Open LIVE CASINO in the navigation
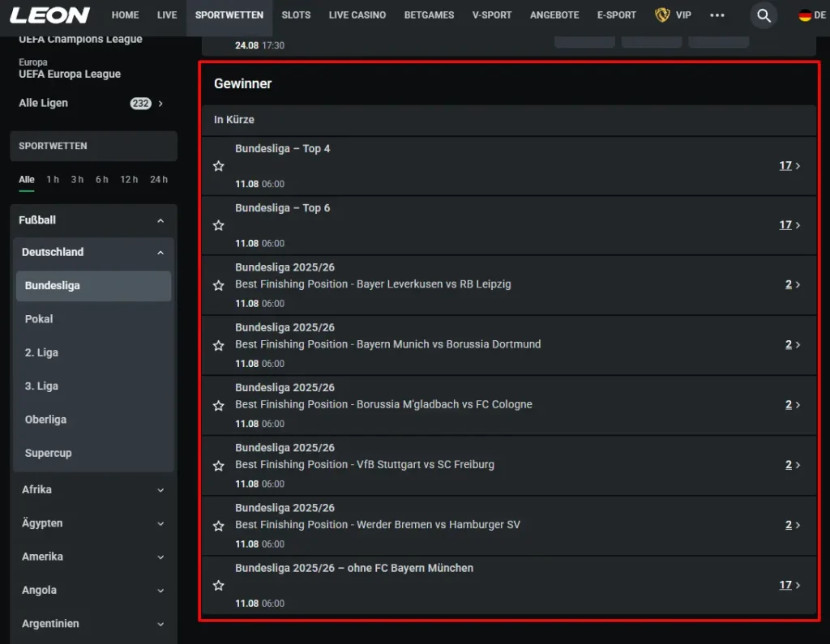Viewport: 830px width, 644px height. pyautogui.click(x=357, y=15)
